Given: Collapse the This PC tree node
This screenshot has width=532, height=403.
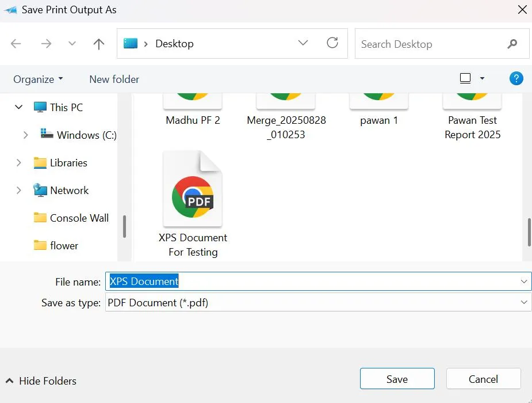Looking at the screenshot, I should [19, 107].
